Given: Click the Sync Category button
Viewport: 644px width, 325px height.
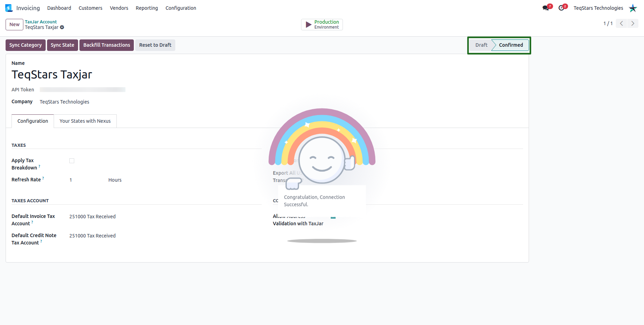Looking at the screenshot, I should coord(25,45).
